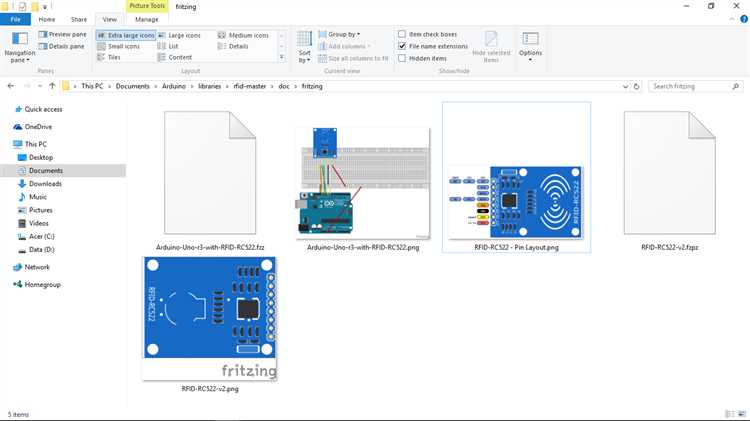Switch to Content layout
The image size is (750, 421).
pyautogui.click(x=175, y=57)
